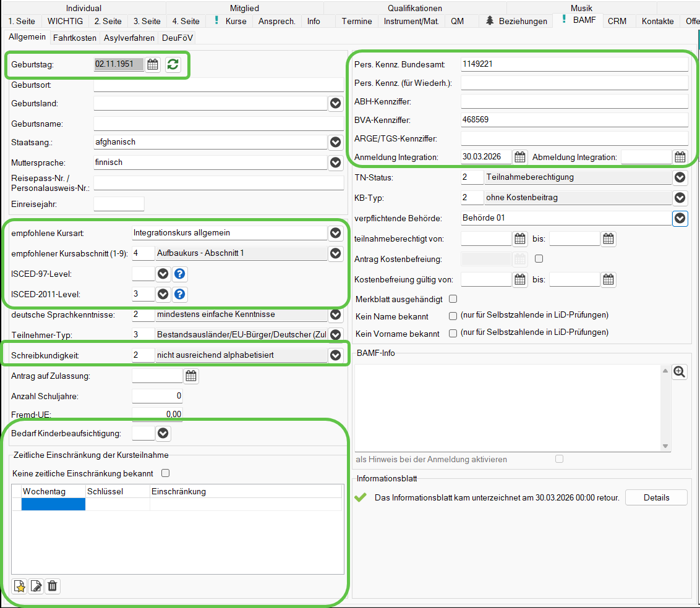Open the Staatsang. dropdown
Viewport: 700px width, 608px height.
[x=335, y=142]
